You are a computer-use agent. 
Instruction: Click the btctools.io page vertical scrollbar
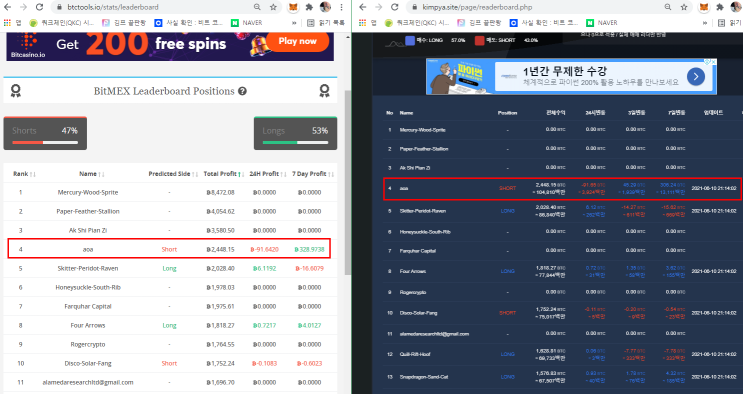coord(348,183)
